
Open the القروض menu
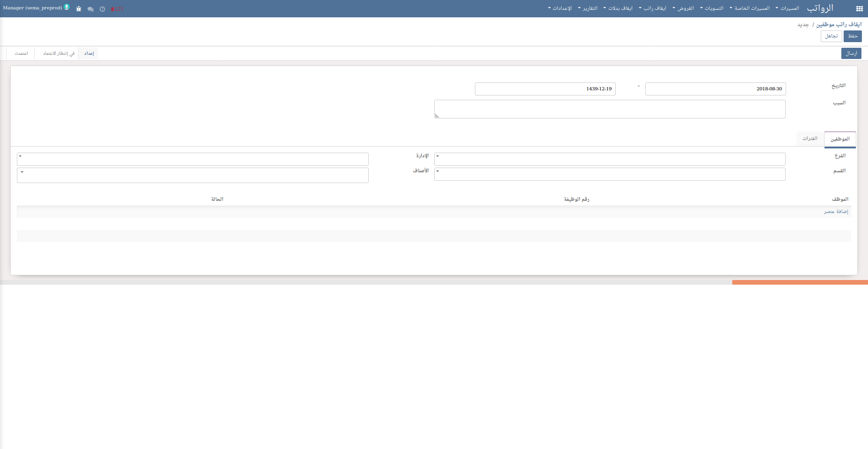[x=684, y=8]
